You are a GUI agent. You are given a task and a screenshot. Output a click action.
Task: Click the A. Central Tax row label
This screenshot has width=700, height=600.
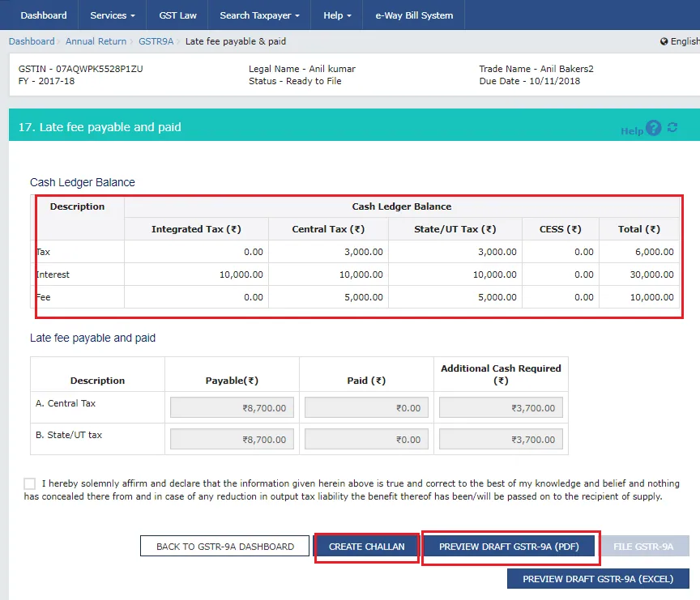pos(65,403)
